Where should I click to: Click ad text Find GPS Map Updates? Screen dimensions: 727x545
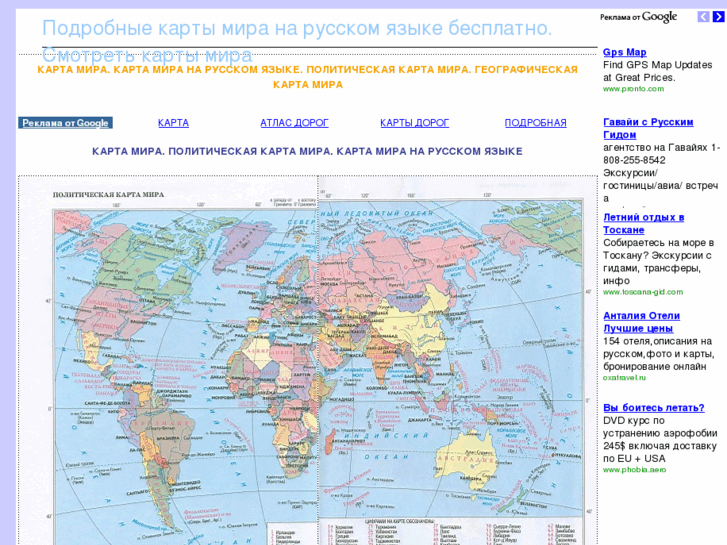[x=657, y=71]
